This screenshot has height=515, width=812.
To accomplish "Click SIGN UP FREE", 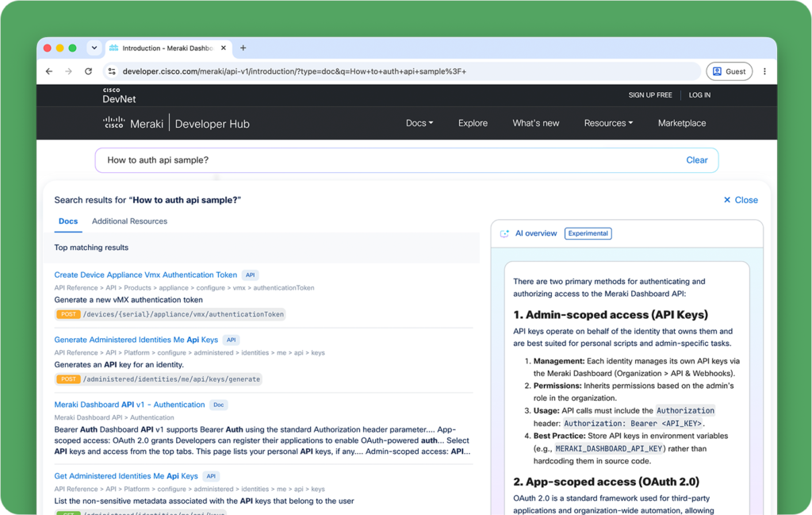I will (650, 95).
